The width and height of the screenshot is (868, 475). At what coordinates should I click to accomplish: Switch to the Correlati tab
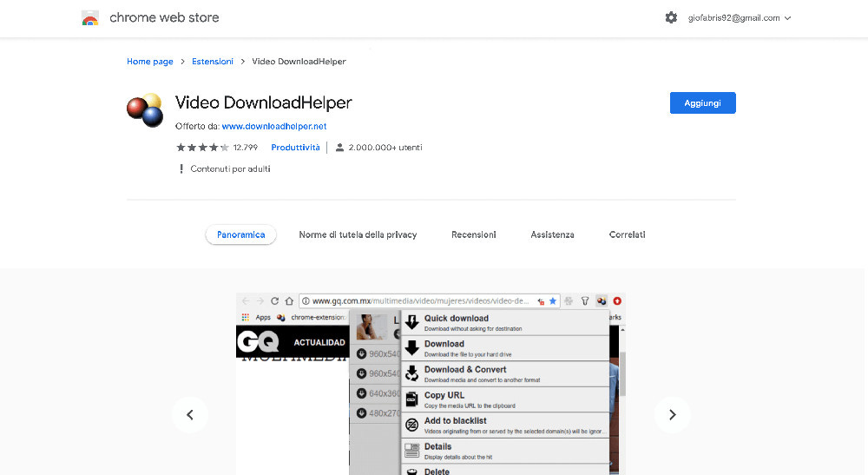click(628, 234)
